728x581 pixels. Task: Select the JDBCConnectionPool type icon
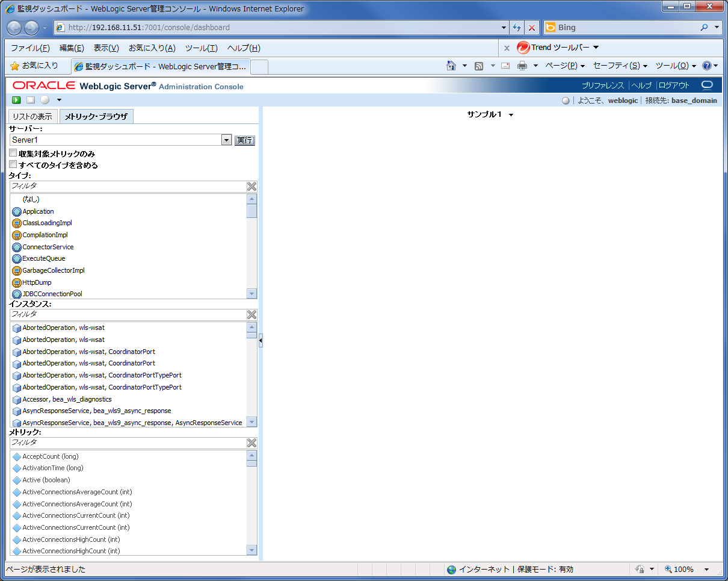point(17,294)
